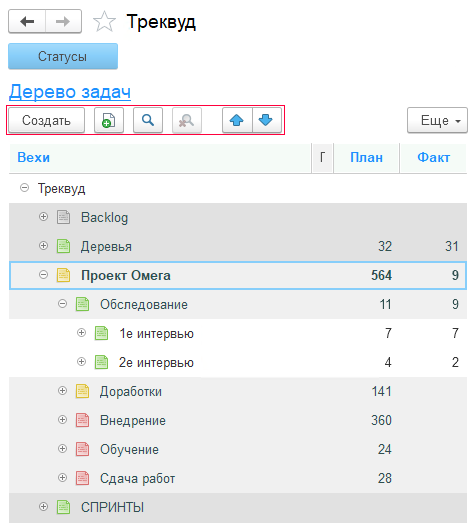Image resolution: width=475 pixels, height=526 pixels.
Task: Move item down with the blue down arrow
Action: (266, 120)
